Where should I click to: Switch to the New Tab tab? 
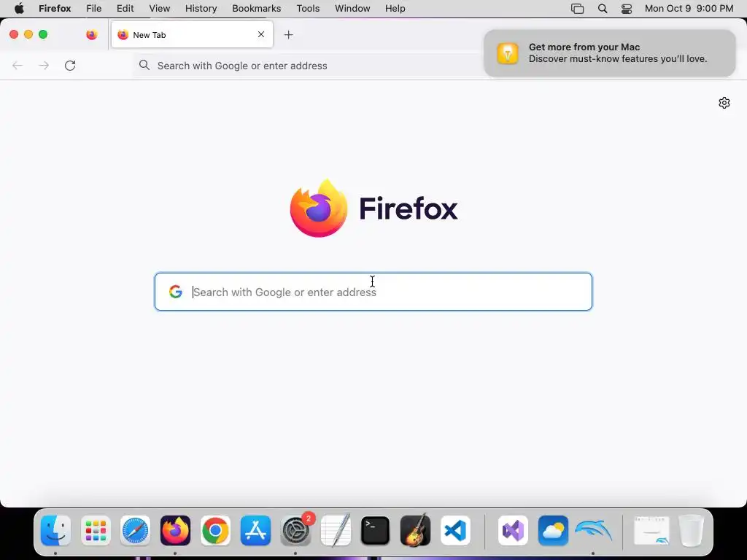coord(192,34)
